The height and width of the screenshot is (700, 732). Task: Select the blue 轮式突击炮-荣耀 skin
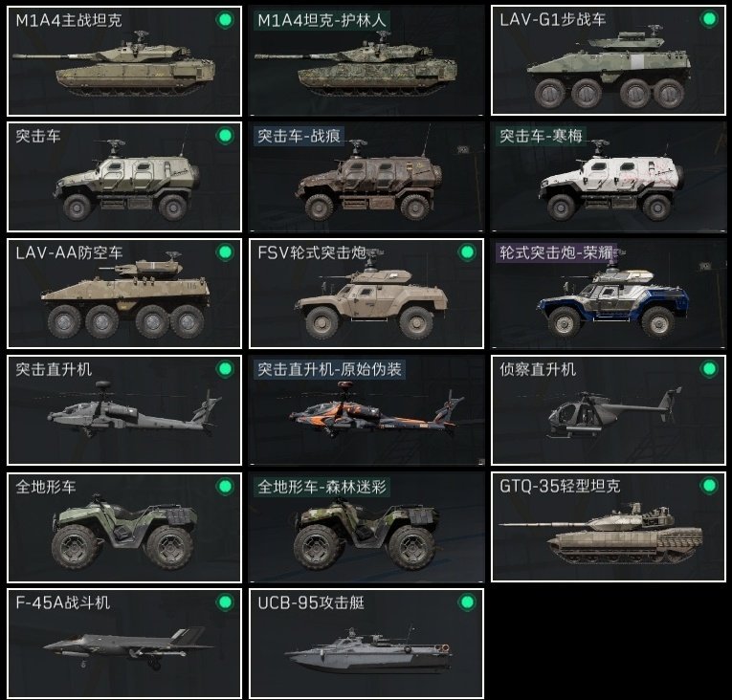609,294
